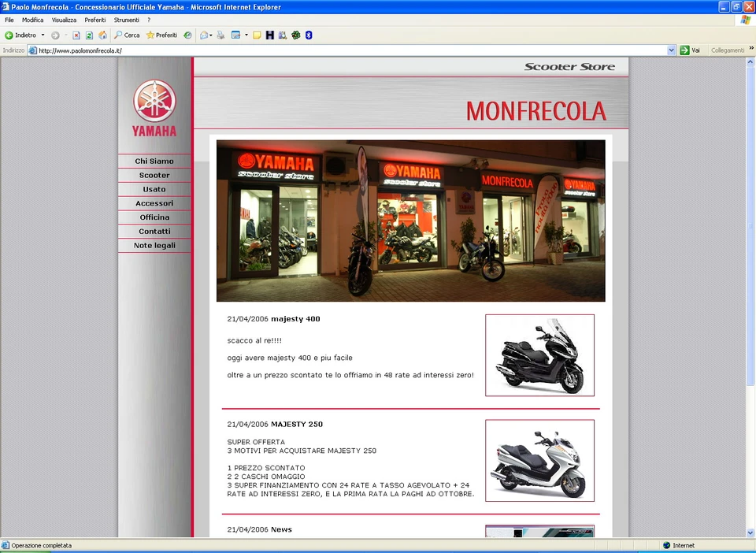
Task: Expand the Edit icon dropdown arrow
Action: click(246, 35)
